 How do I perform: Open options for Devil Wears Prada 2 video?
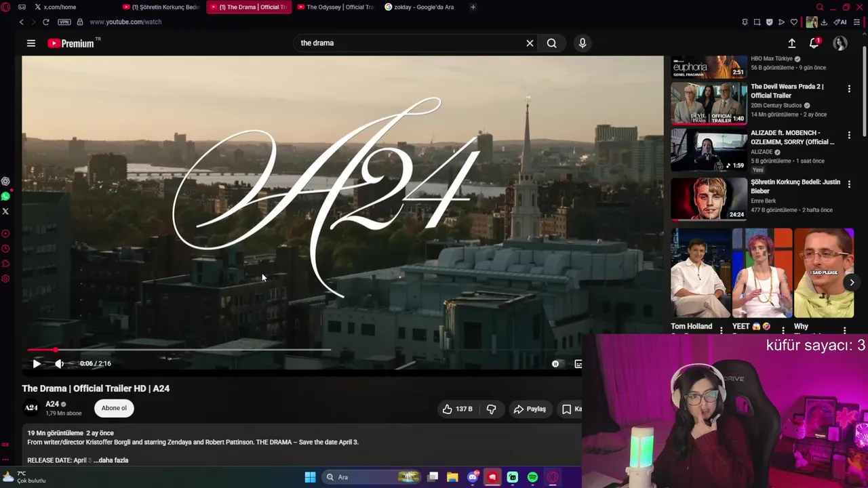coord(849,89)
